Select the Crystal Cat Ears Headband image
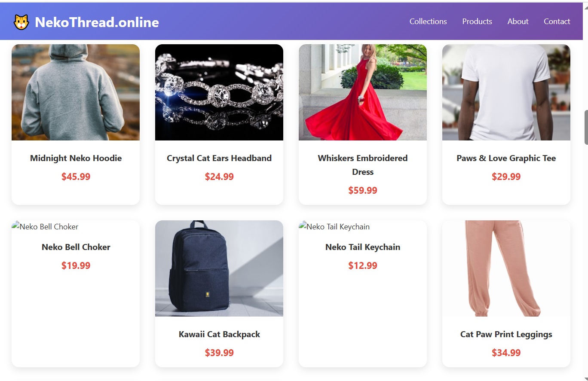 click(x=219, y=92)
